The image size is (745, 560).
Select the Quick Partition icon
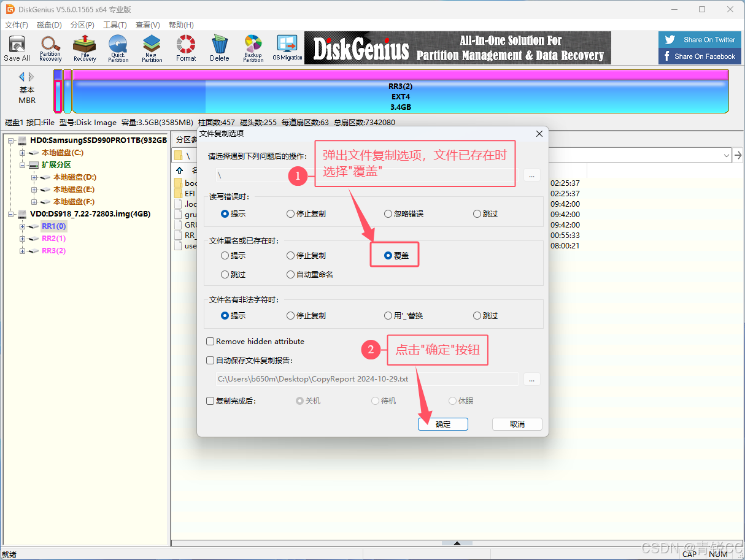(x=118, y=48)
